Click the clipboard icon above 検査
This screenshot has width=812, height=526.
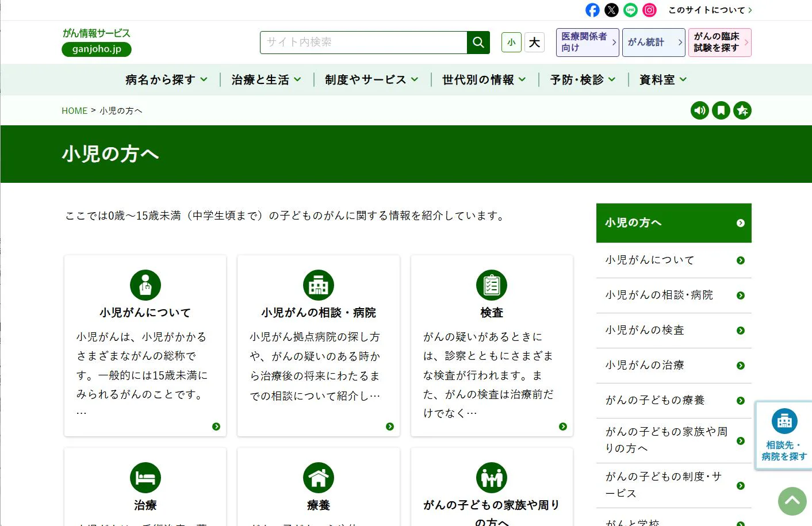pyautogui.click(x=492, y=285)
